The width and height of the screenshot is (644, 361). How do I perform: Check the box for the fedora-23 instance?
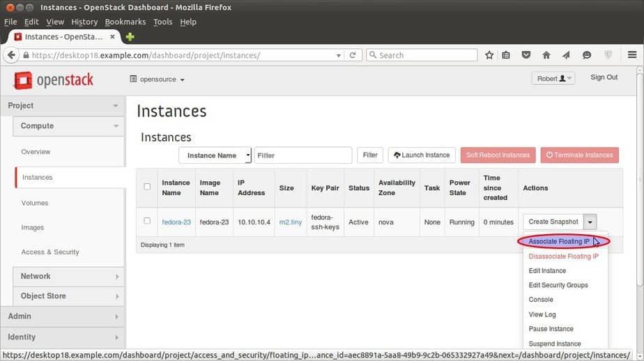pos(147,220)
